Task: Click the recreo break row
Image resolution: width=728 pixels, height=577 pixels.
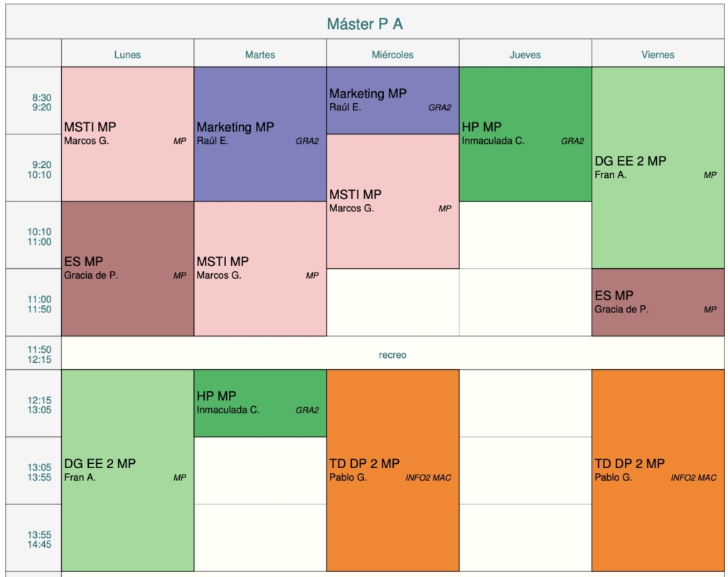Action: pyautogui.click(x=392, y=354)
